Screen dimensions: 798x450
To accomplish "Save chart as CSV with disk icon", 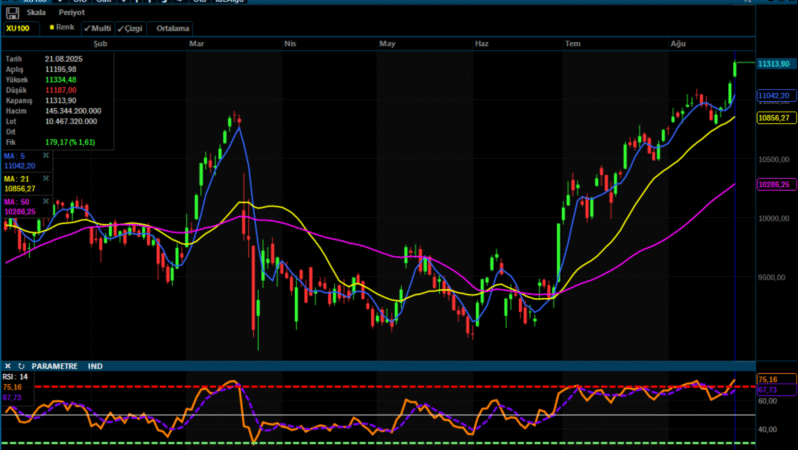I will tap(12, 13).
